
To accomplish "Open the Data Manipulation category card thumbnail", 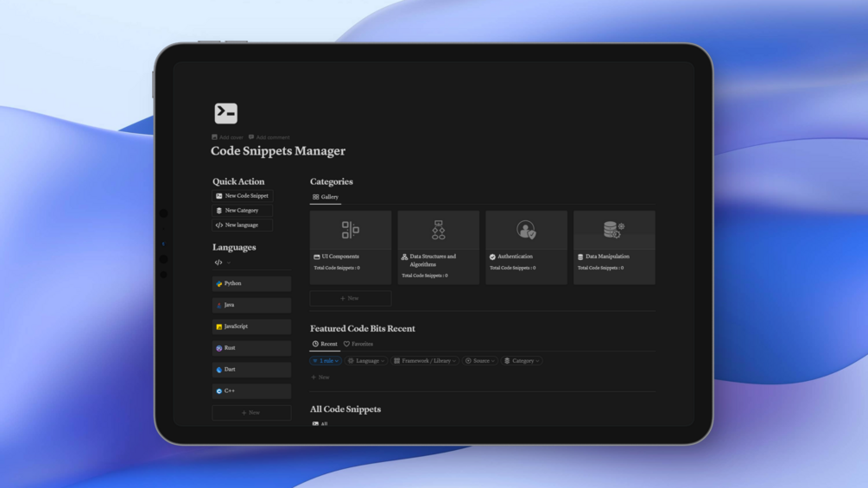I will coord(614,230).
